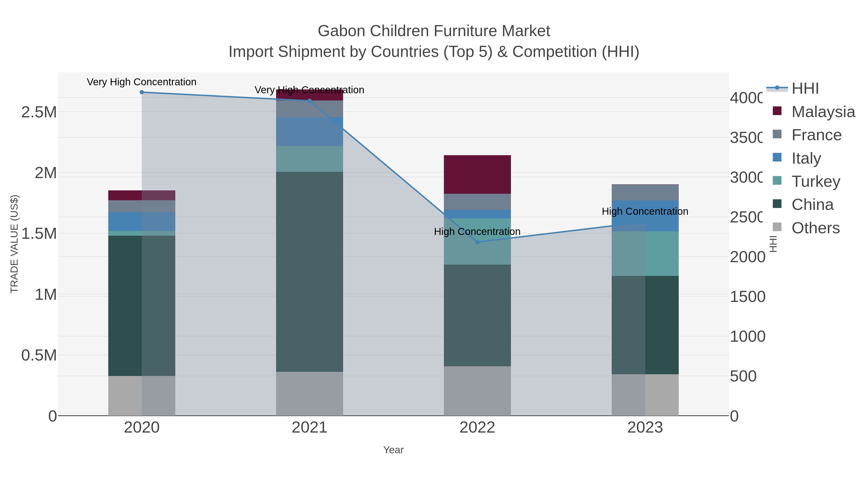The height and width of the screenshot is (488, 868).
Task: Select the Malaysia bar segment for 2022
Action: pos(477,174)
